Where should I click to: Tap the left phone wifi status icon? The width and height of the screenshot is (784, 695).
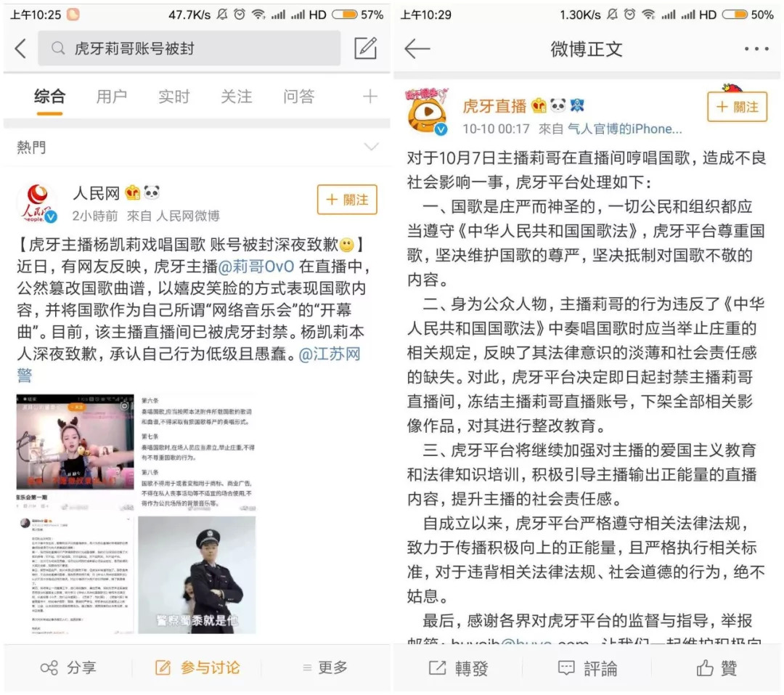tap(258, 15)
